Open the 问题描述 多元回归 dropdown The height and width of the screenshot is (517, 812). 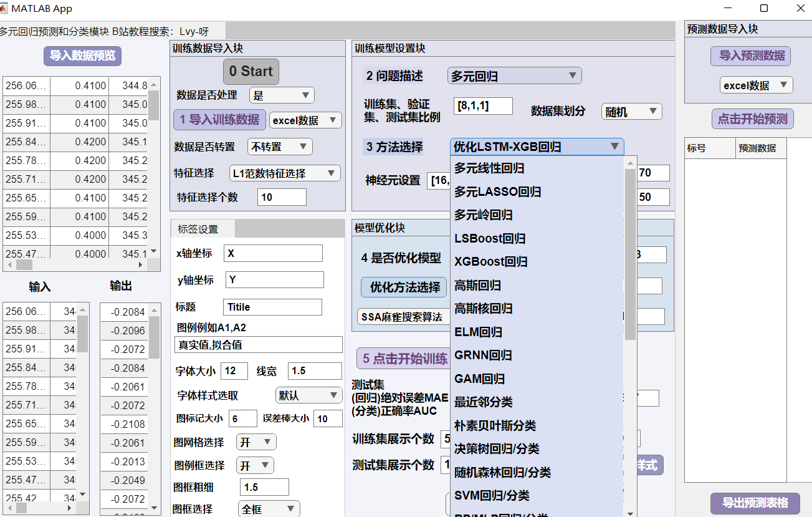point(514,76)
